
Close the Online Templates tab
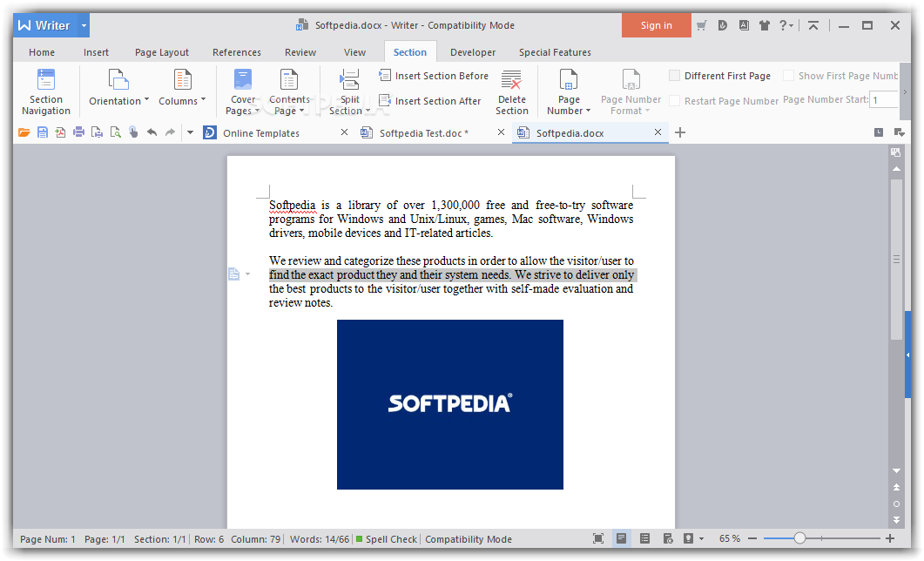click(344, 132)
